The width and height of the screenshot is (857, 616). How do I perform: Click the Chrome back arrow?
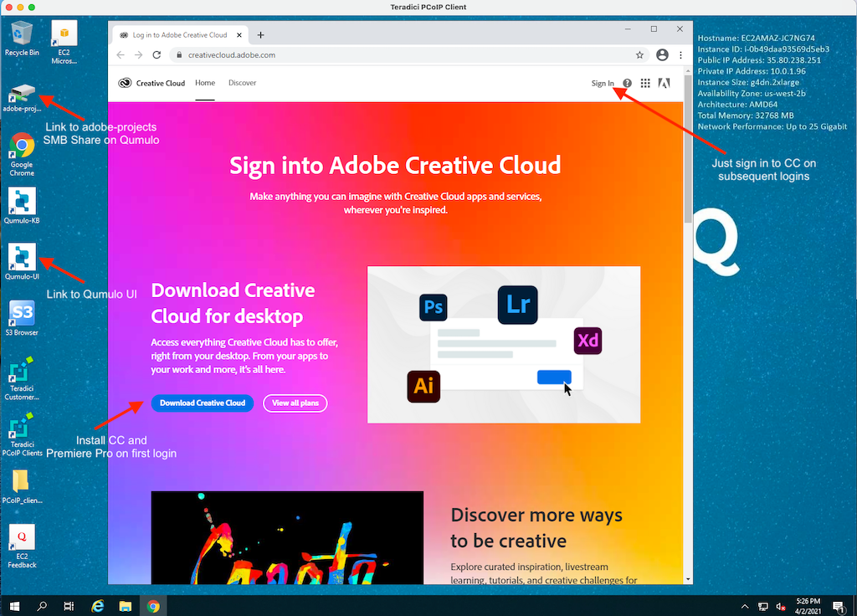121,54
